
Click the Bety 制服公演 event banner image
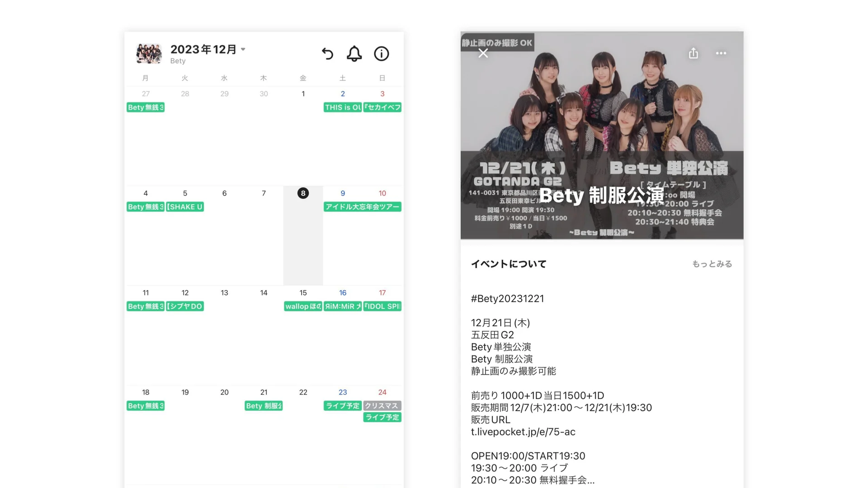coord(602,136)
